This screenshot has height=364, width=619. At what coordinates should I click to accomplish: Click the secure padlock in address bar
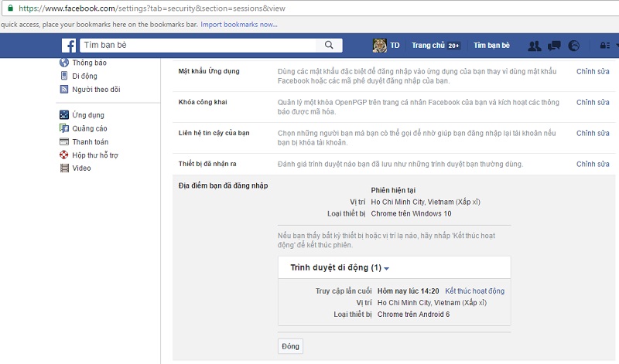pyautogui.click(x=10, y=8)
